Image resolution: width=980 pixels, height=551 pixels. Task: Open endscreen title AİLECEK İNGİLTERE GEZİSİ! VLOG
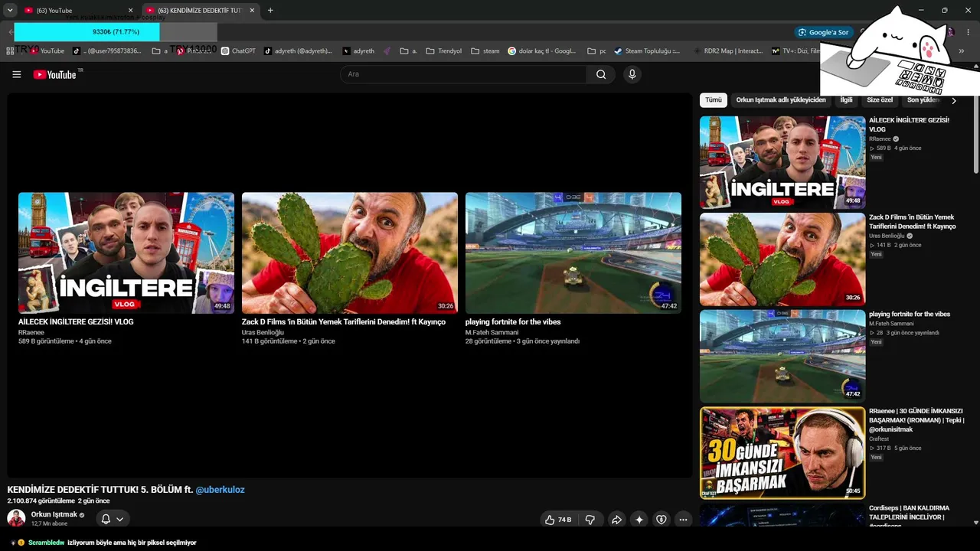pos(76,322)
